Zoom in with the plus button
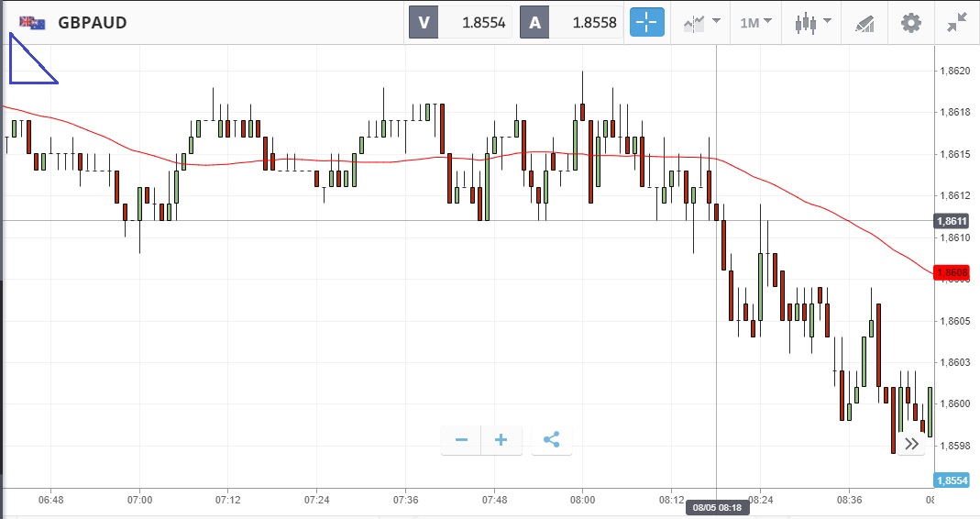This screenshot has width=980, height=519. (x=501, y=440)
